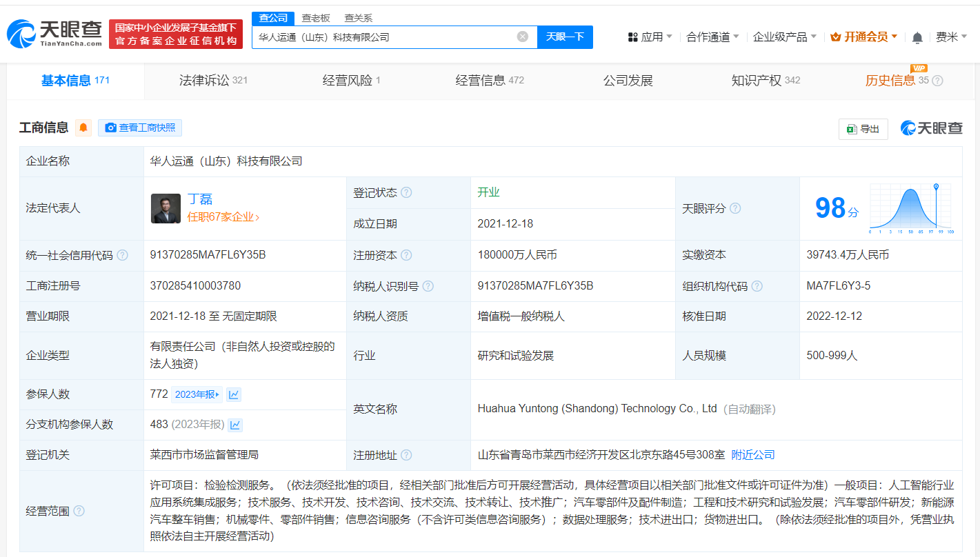Image resolution: width=980 pixels, height=557 pixels.
Task: Click the 天眼一下 search button
Action: (566, 37)
